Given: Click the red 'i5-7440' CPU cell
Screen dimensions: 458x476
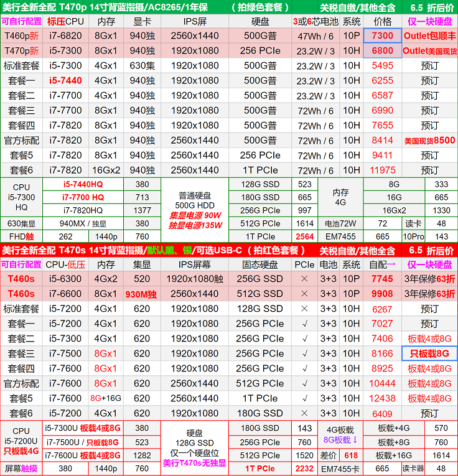Looking at the screenshot, I should click(x=65, y=80).
